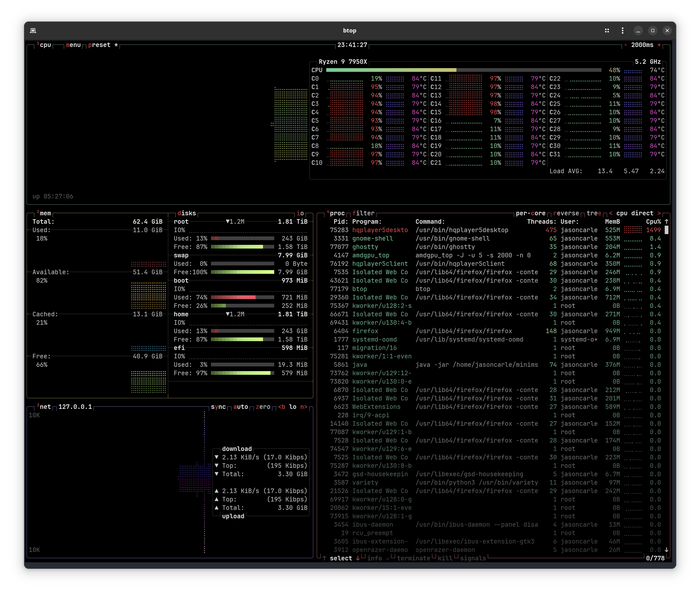700x595 pixels.
Task: Toggle net sync scaling
Action: point(218,407)
